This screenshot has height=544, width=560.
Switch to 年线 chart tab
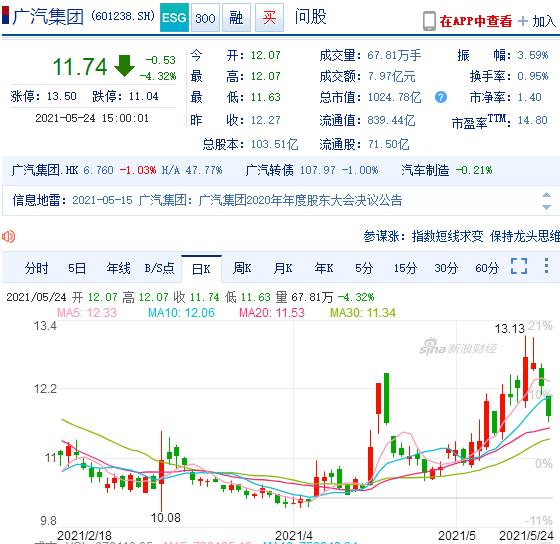point(119,268)
